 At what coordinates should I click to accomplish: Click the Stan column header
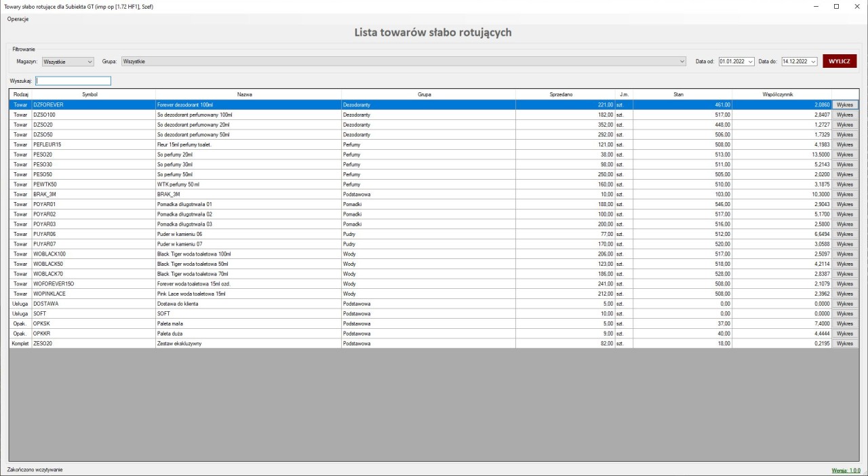[x=678, y=94]
